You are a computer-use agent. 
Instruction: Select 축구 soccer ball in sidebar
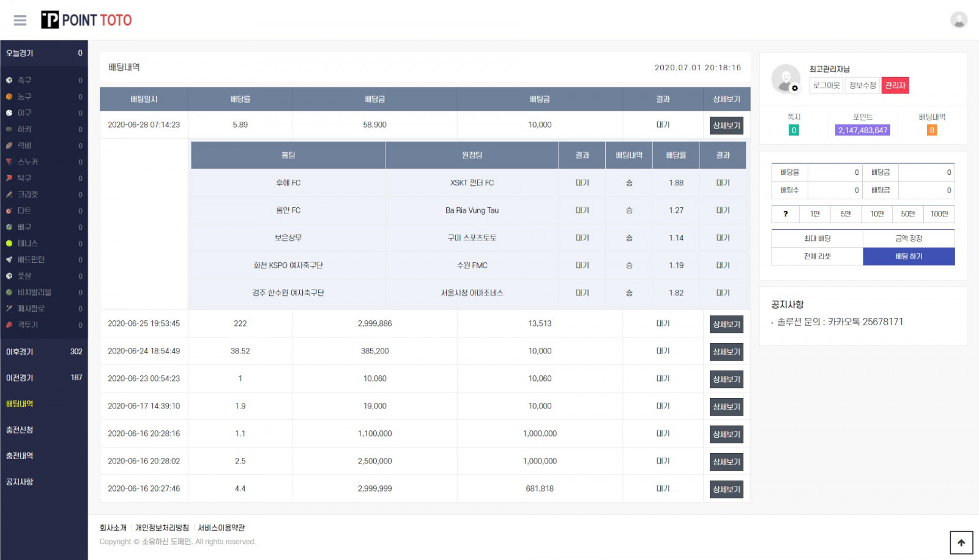(x=23, y=81)
